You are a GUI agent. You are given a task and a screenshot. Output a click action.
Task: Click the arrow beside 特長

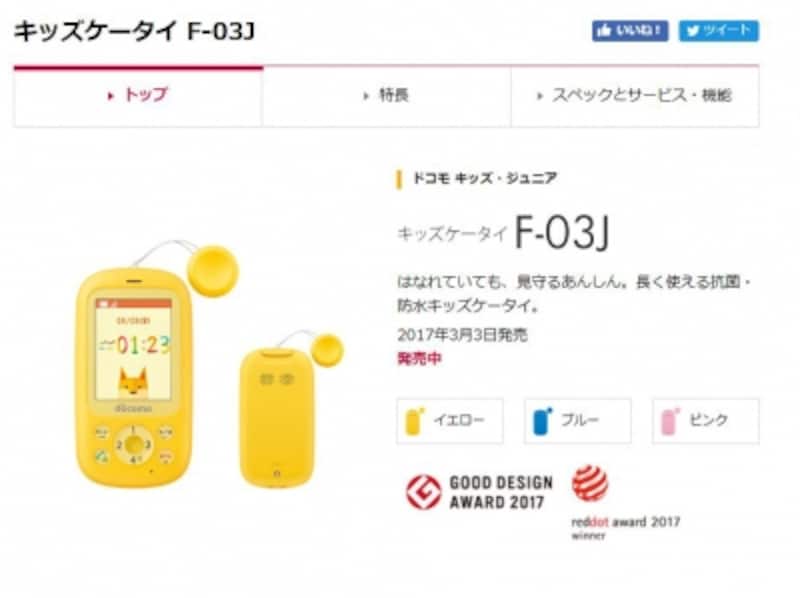point(366,96)
